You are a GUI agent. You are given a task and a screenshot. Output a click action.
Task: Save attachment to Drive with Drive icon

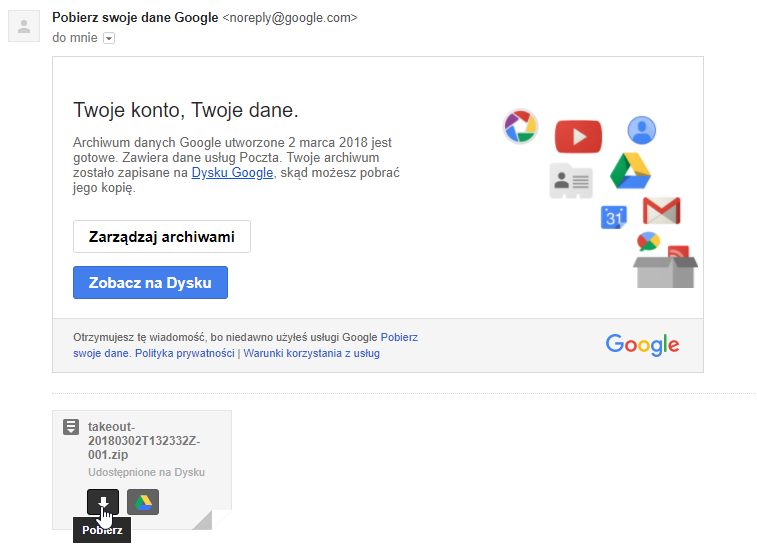pyautogui.click(x=143, y=502)
